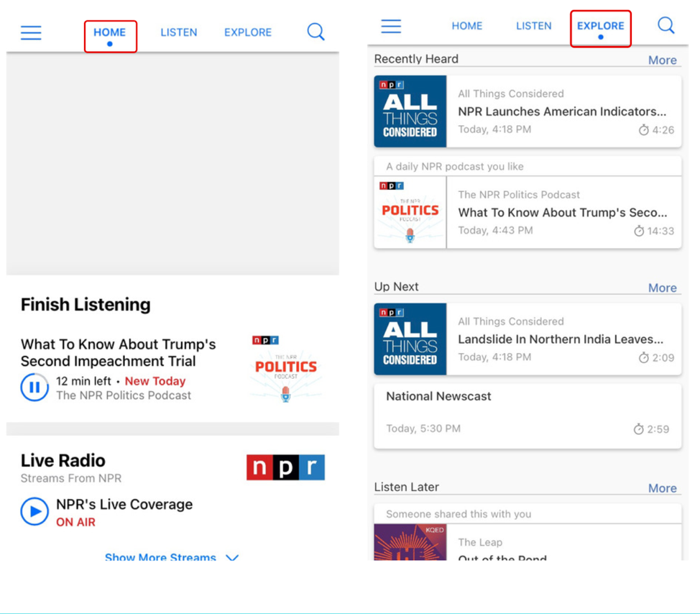This screenshot has height=614, width=700.
Task: Click '12 min left' text
Action: point(83,381)
